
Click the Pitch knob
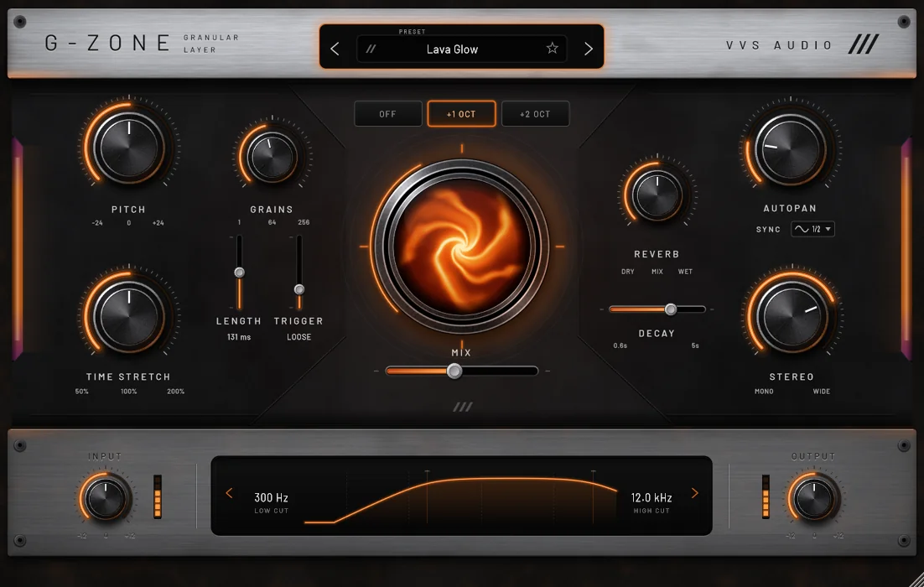click(129, 148)
